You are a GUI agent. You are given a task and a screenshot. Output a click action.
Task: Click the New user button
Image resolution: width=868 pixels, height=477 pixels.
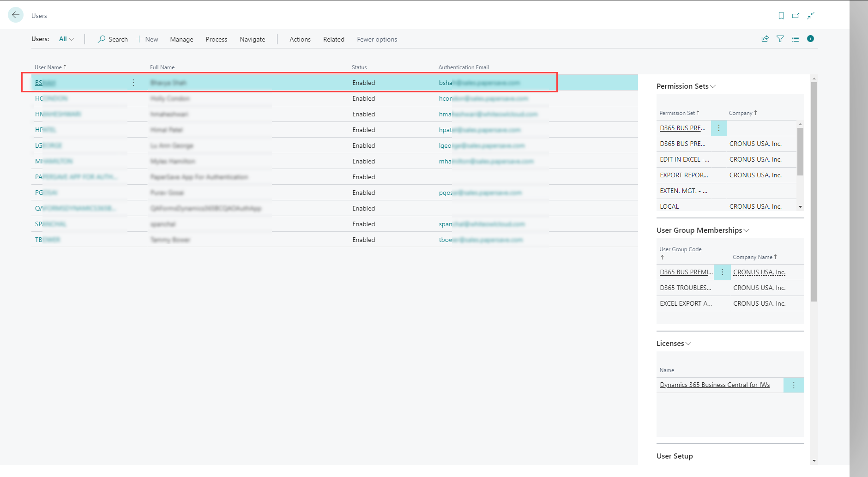click(x=147, y=39)
